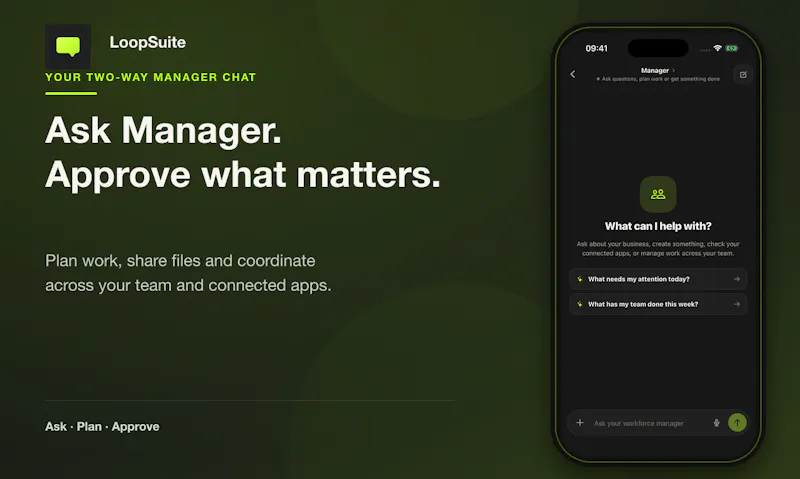Viewport: 800px width, 479px height.
Task: Tap the microphone icon in the input bar
Action: [716, 423]
